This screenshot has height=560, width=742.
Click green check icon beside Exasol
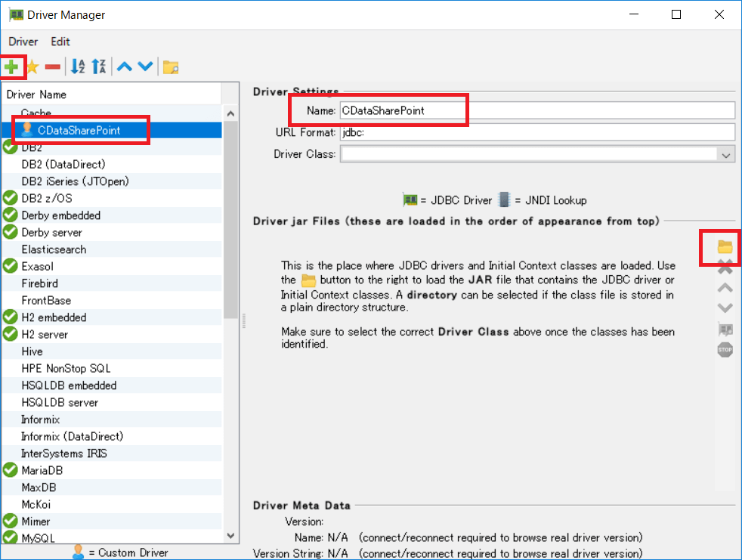[11, 266]
